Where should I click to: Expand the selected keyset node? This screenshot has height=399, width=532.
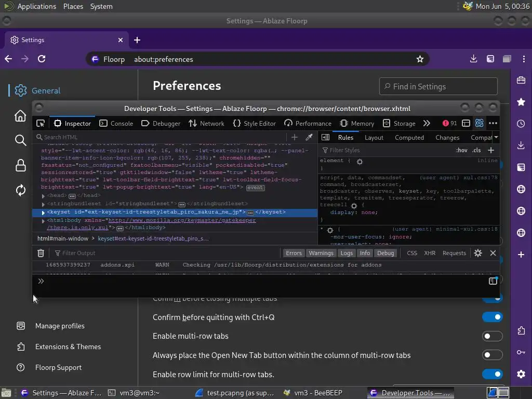pyautogui.click(x=43, y=212)
